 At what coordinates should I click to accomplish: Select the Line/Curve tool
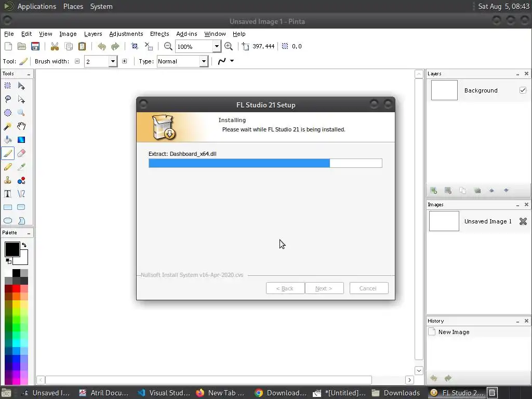pyautogui.click(x=21, y=194)
